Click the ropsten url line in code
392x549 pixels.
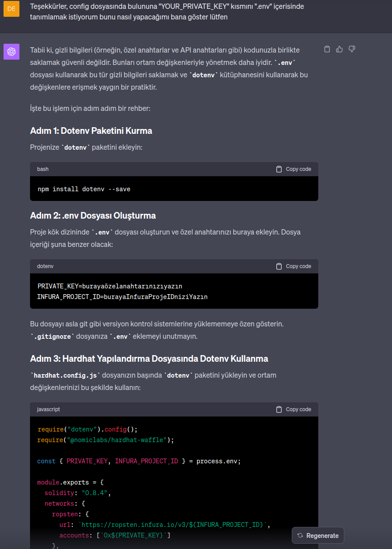[165, 525]
